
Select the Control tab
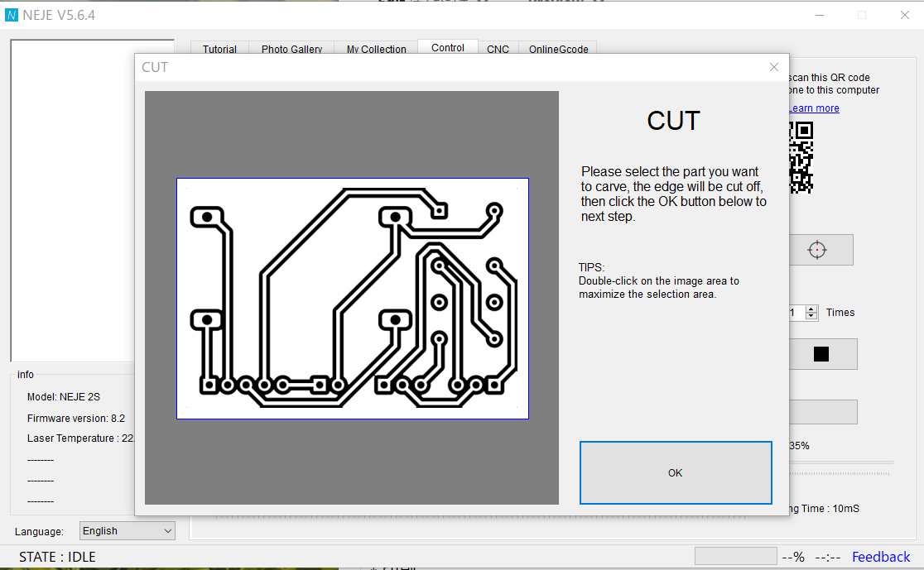[x=448, y=48]
